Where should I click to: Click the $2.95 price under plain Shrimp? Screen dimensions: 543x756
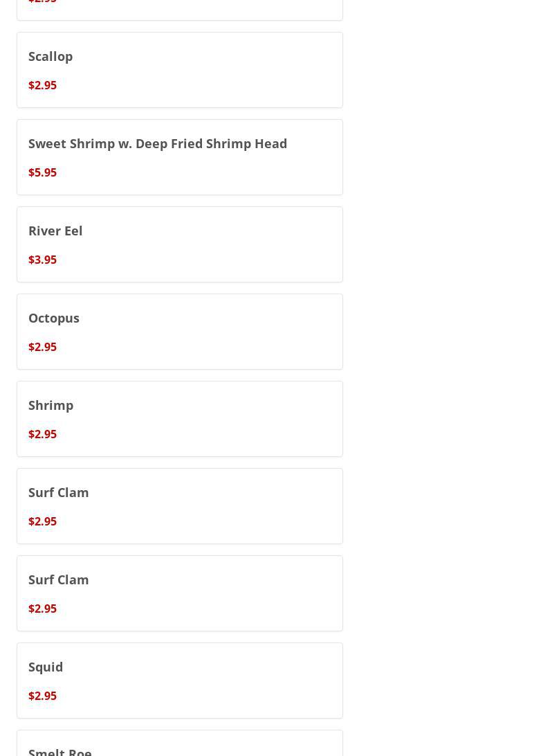tap(42, 434)
